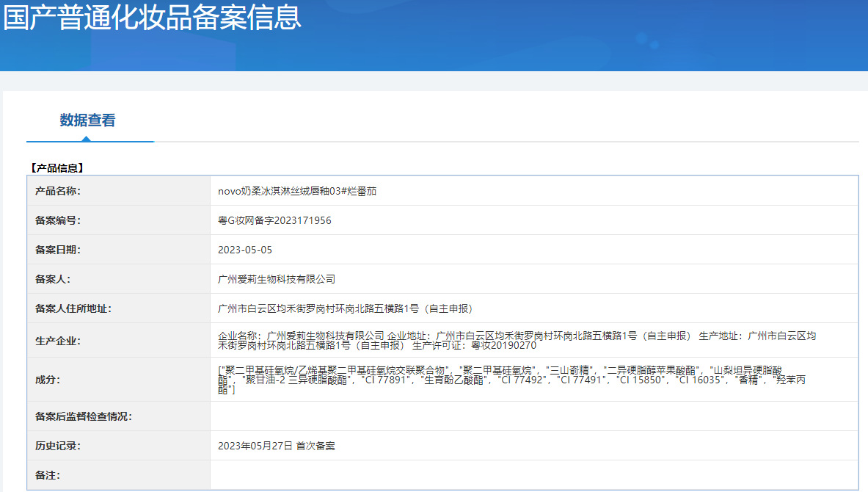Select product name novo奶柔冰淇淋丝绒唇釉03#烂番茄
The height and width of the screenshot is (492, 868).
pyautogui.click(x=297, y=191)
